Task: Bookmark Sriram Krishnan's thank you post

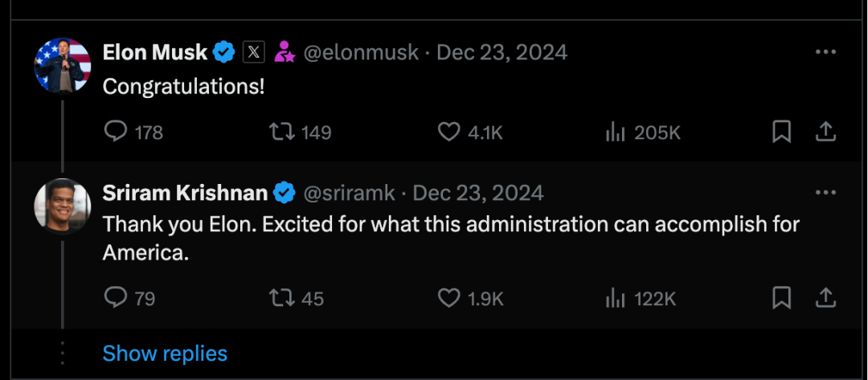Action: pyautogui.click(x=781, y=298)
